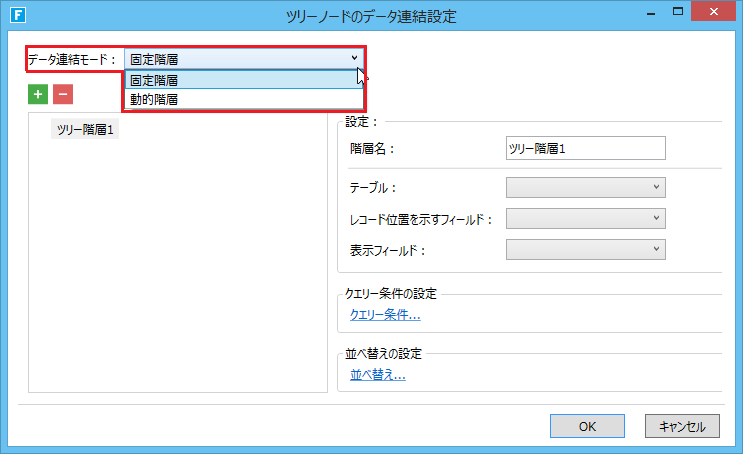The image size is (743, 454).
Task: Select 固定階層 in the dropdown list
Action: 244,80
